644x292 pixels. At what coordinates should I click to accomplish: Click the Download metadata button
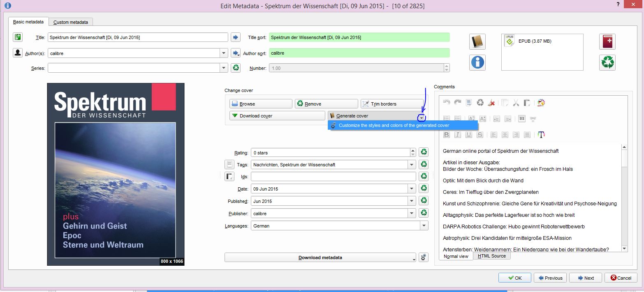tap(320, 258)
